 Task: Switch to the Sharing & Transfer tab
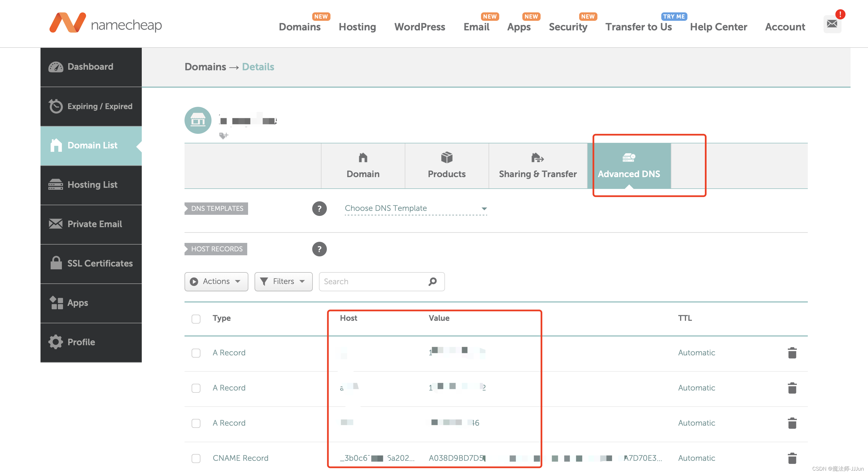pyautogui.click(x=538, y=166)
